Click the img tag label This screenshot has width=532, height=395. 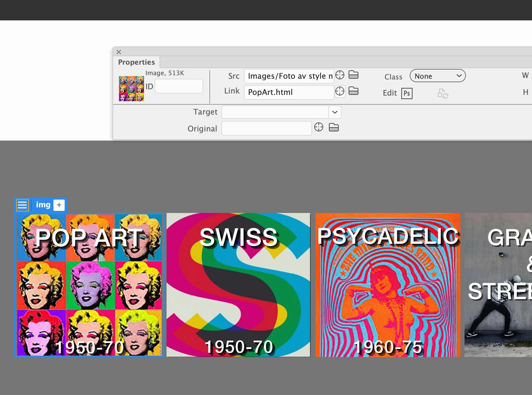(x=43, y=205)
